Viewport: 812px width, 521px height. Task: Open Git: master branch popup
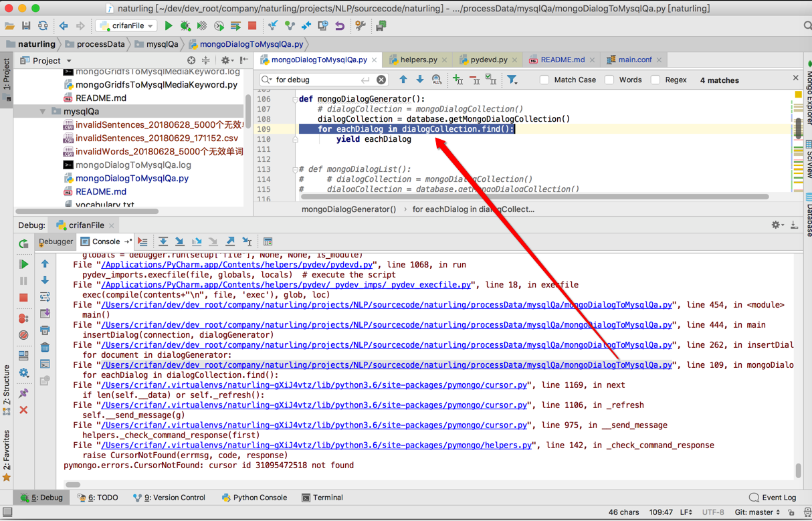[757, 512]
